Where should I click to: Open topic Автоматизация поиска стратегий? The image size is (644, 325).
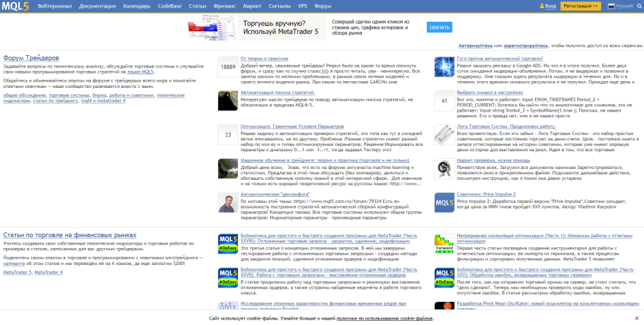click(x=277, y=93)
